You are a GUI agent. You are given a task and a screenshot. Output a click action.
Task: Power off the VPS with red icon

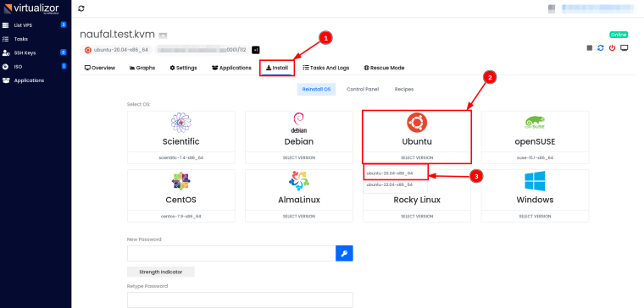pos(613,48)
